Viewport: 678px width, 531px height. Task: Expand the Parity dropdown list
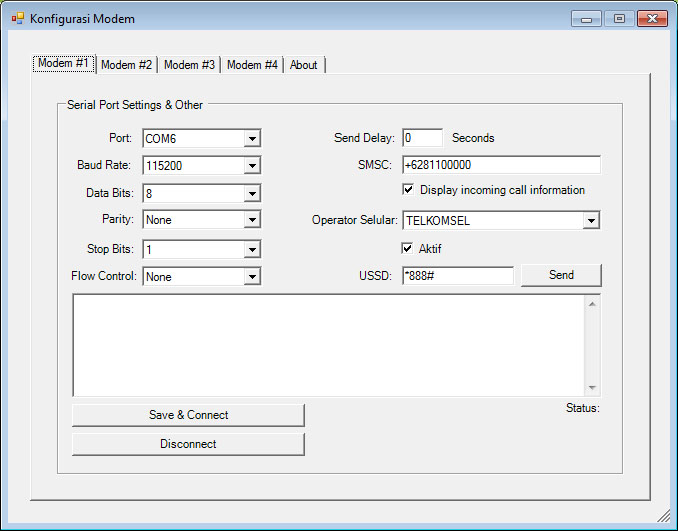click(x=252, y=219)
